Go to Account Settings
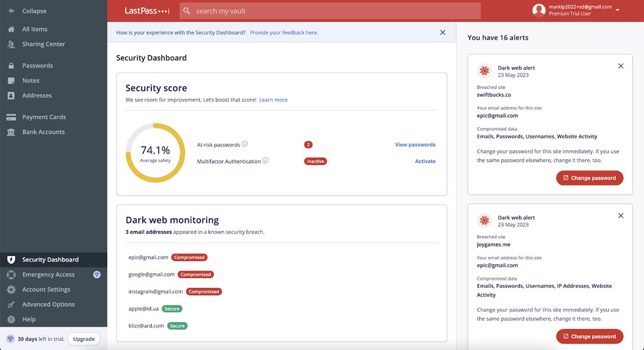 [x=46, y=289]
